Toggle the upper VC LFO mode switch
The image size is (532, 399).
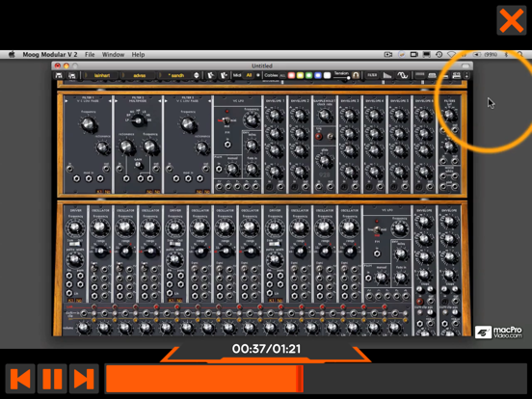pyautogui.click(x=226, y=120)
